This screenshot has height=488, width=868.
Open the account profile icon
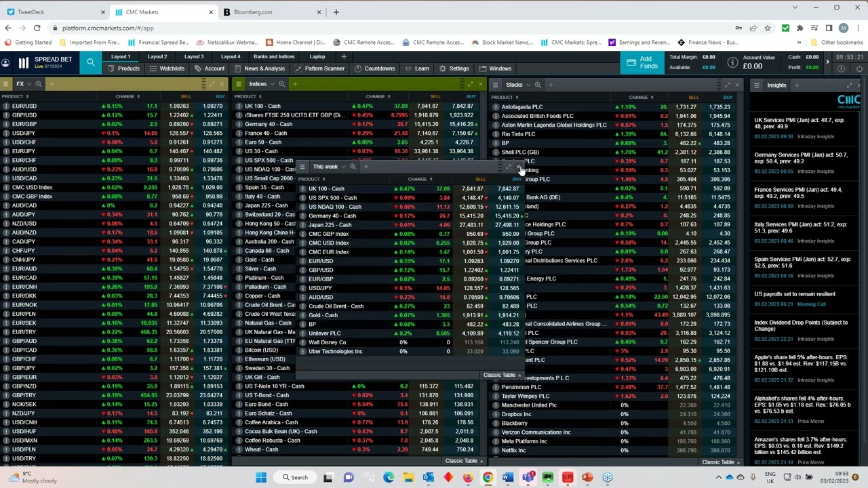click(5, 62)
